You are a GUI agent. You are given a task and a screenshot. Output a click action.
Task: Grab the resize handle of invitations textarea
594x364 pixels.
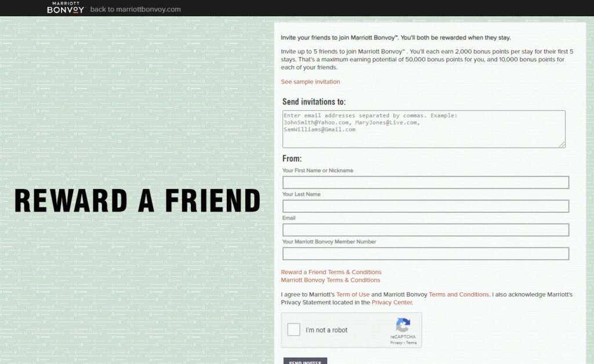pos(562,144)
